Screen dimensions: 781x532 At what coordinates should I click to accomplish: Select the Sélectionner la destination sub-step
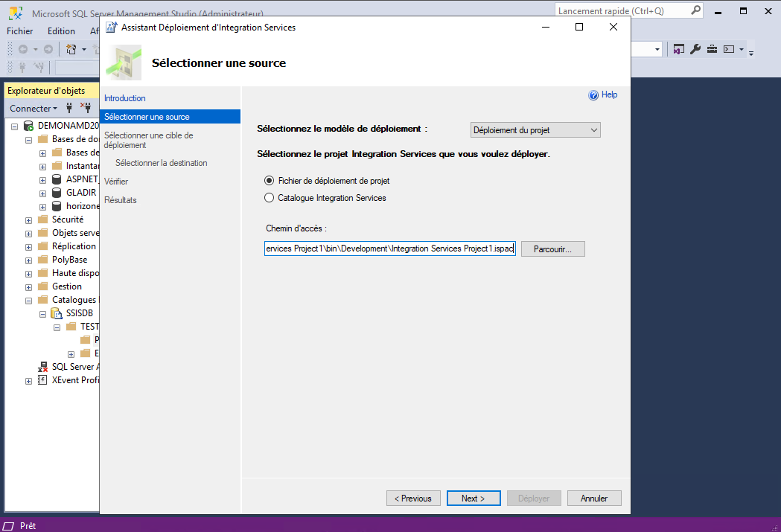tap(162, 163)
